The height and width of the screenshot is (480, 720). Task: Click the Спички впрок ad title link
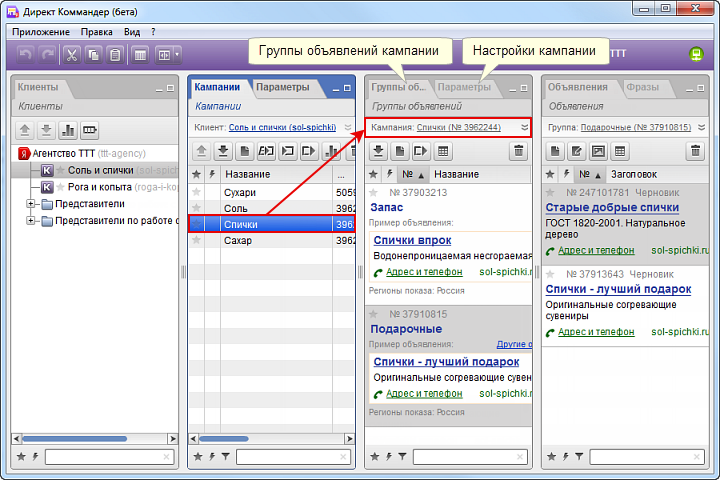click(x=412, y=240)
